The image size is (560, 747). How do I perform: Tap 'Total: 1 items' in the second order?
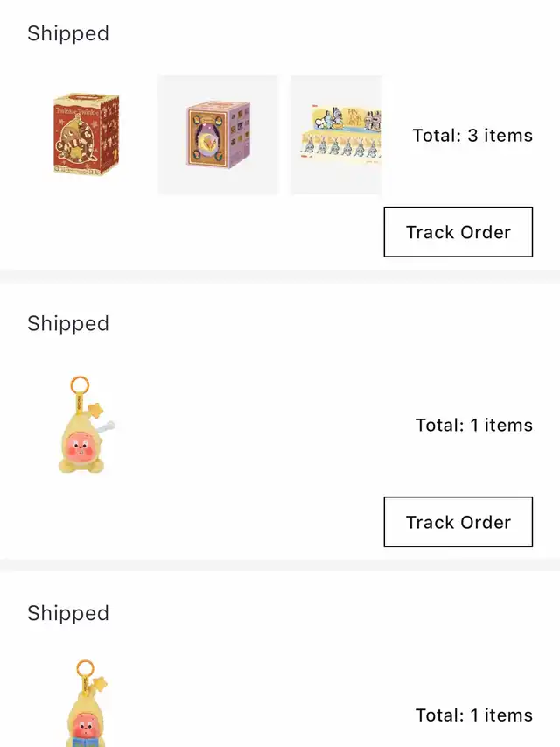coord(473,426)
